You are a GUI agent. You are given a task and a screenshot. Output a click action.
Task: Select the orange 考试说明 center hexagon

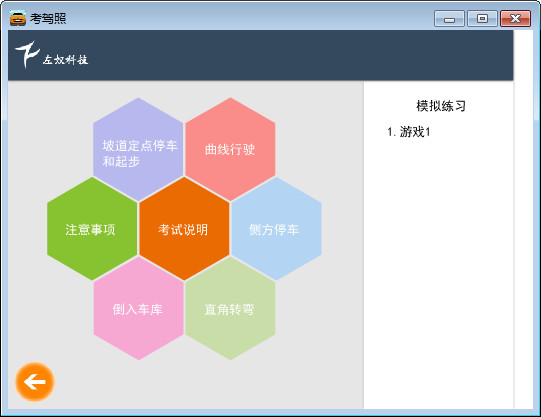coord(184,229)
